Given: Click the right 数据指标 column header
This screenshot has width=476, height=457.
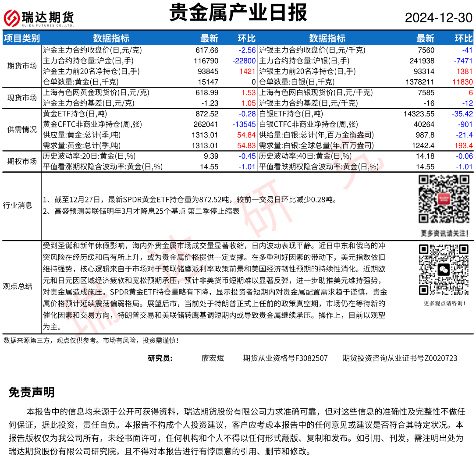Looking at the screenshot, I should pos(327,38).
